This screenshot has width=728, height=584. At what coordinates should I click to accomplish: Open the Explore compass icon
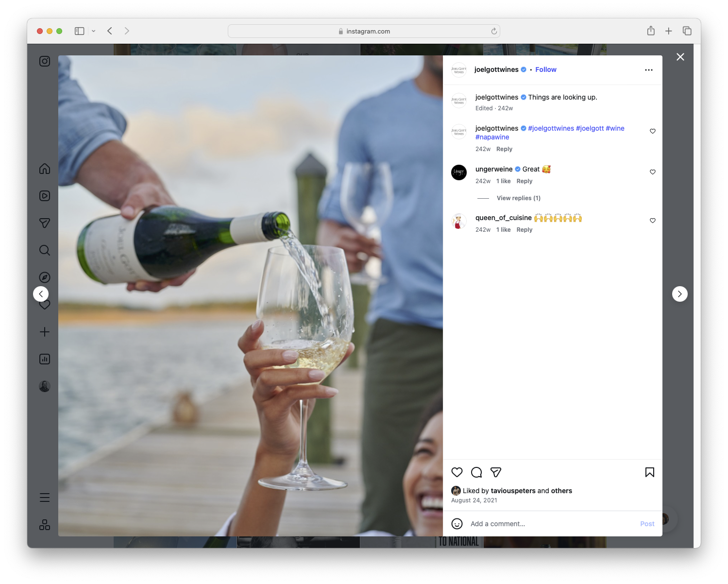coord(44,277)
